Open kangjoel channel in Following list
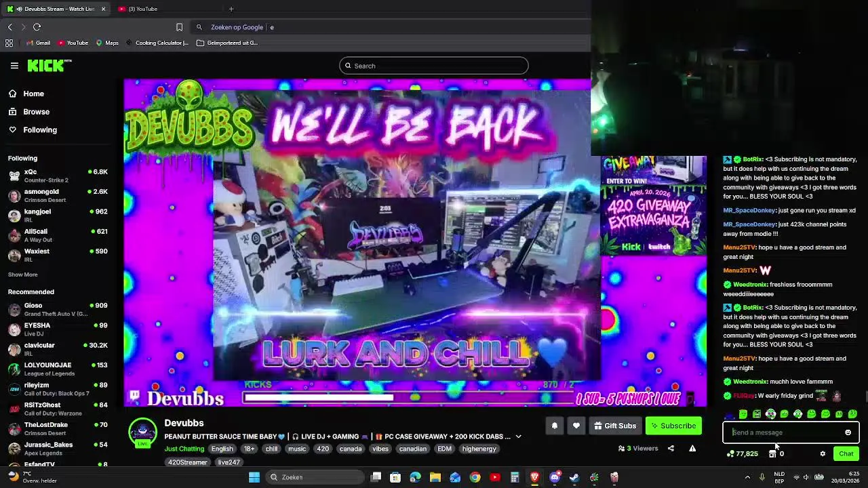Screen dimensions: 868x488 coord(58,216)
